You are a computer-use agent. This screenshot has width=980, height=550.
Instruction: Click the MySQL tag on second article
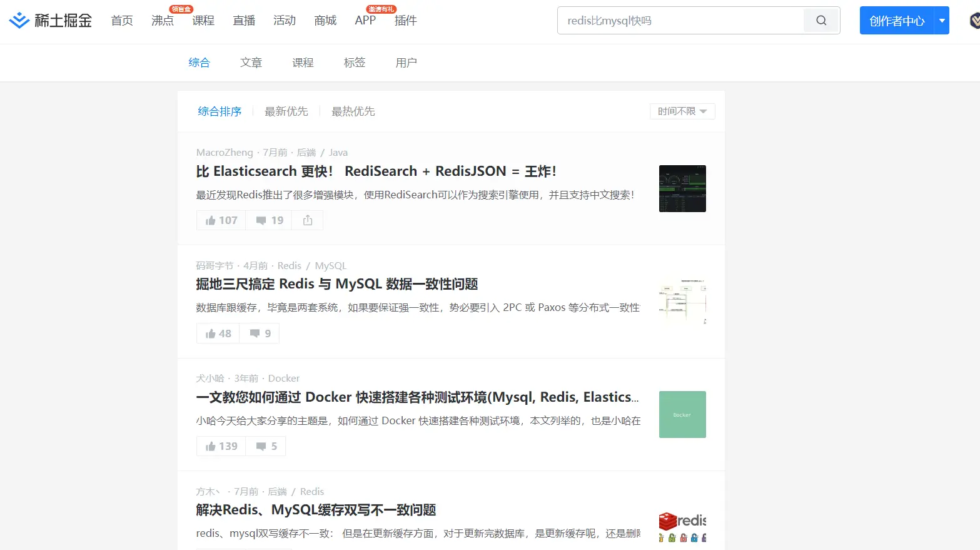point(331,266)
